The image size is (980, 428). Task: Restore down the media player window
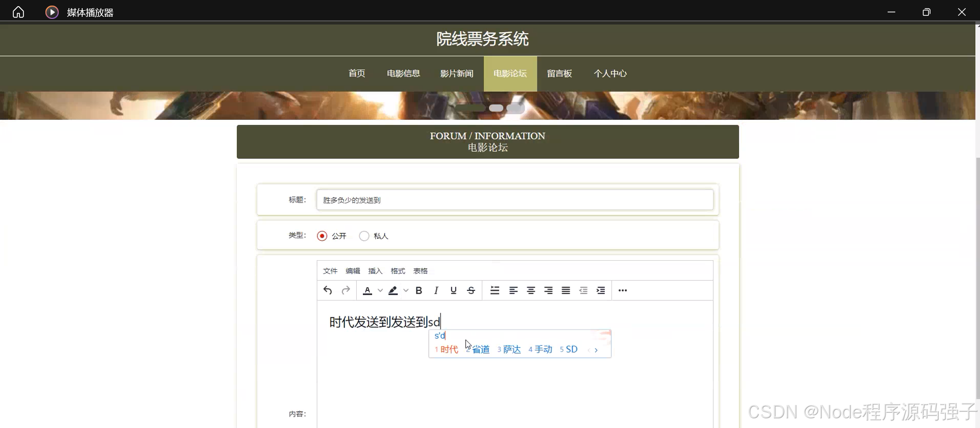point(926,12)
